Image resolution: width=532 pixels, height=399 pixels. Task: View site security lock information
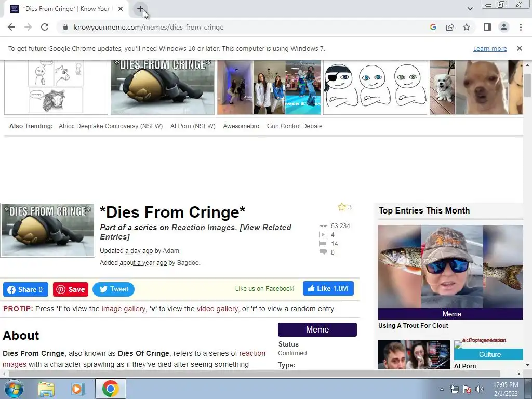[65, 27]
